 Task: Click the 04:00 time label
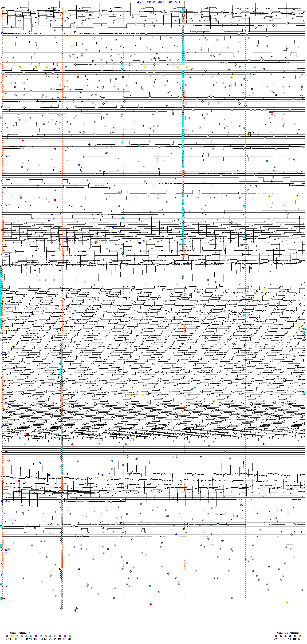click(x=8, y=107)
